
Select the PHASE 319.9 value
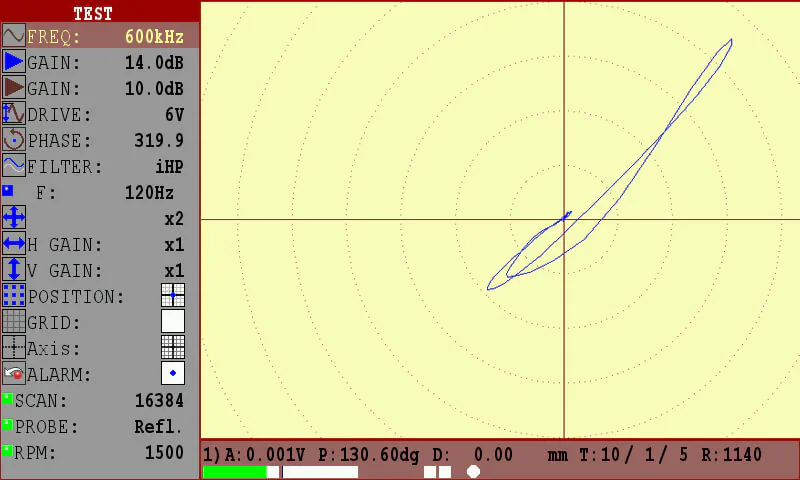point(159,141)
